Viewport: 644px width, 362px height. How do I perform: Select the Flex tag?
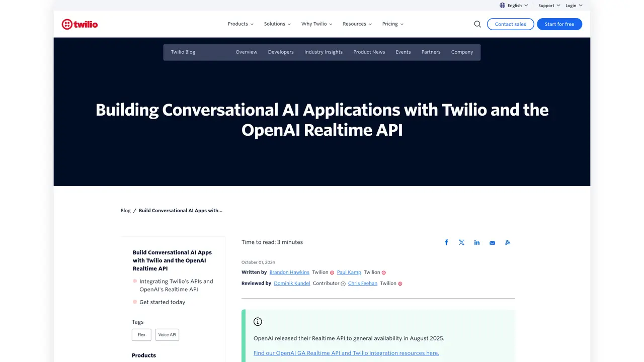[141, 335]
